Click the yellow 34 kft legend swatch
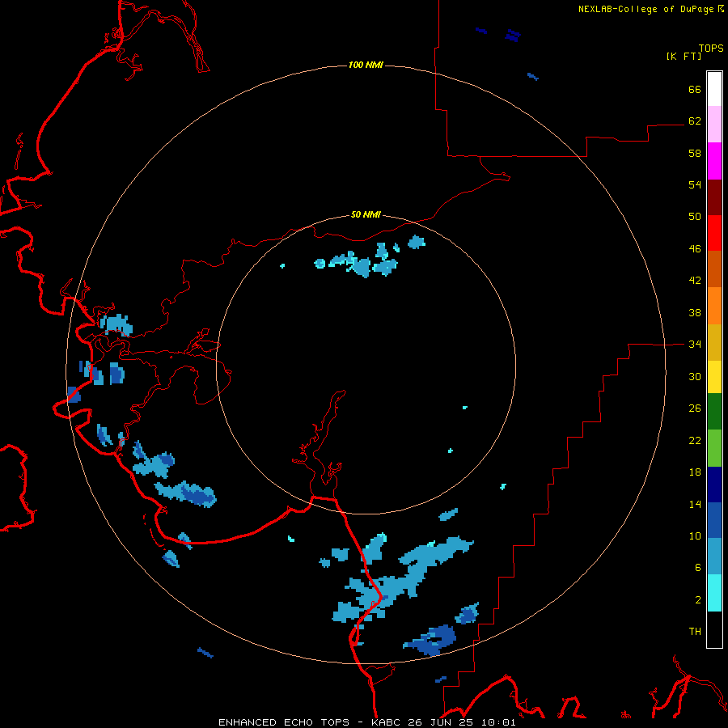This screenshot has height=728, width=728. (714, 377)
